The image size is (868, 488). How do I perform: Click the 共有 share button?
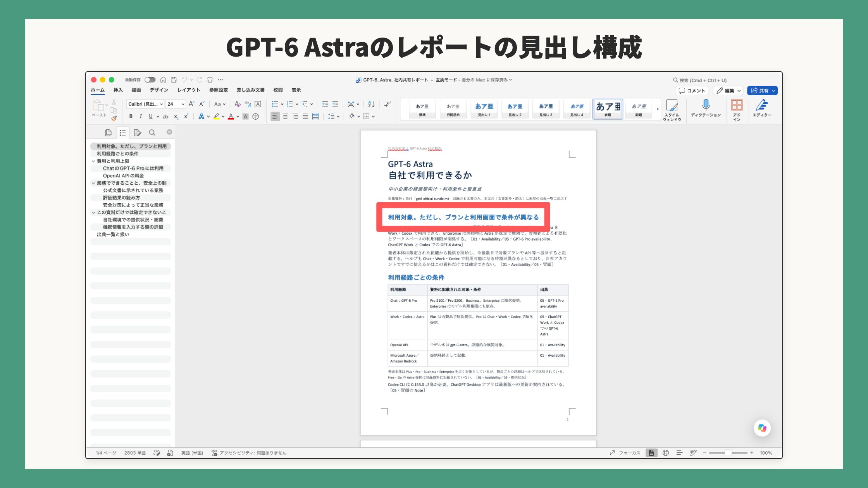pos(763,91)
